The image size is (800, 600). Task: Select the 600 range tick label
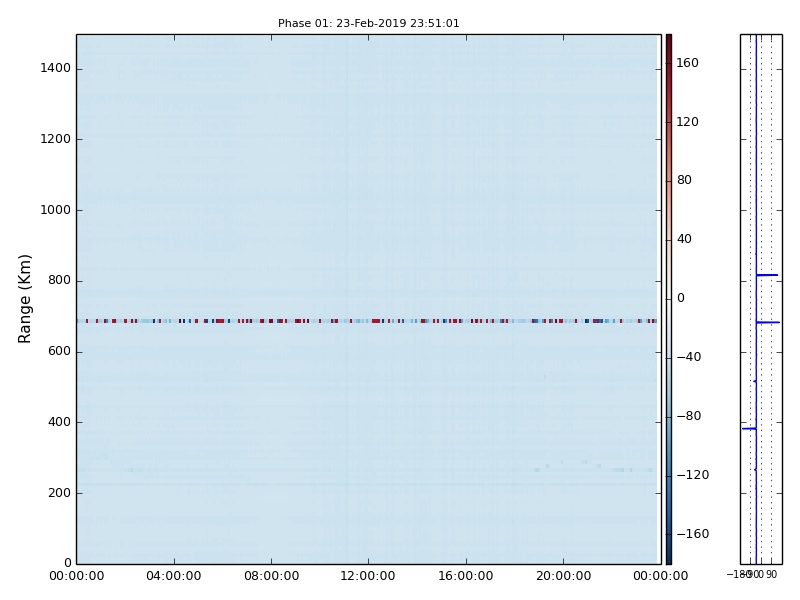(x=59, y=351)
